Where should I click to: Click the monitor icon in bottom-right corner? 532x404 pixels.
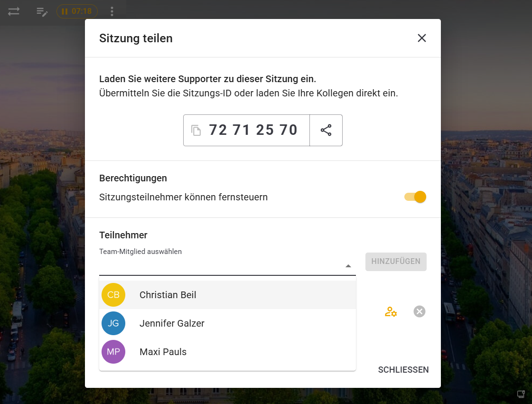tap(521, 394)
